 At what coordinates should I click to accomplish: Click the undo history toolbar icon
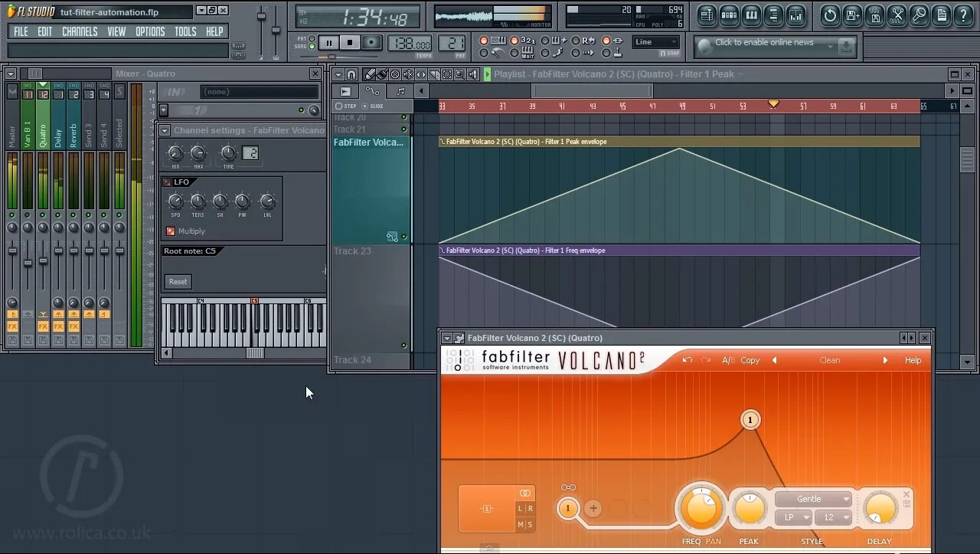point(830,15)
